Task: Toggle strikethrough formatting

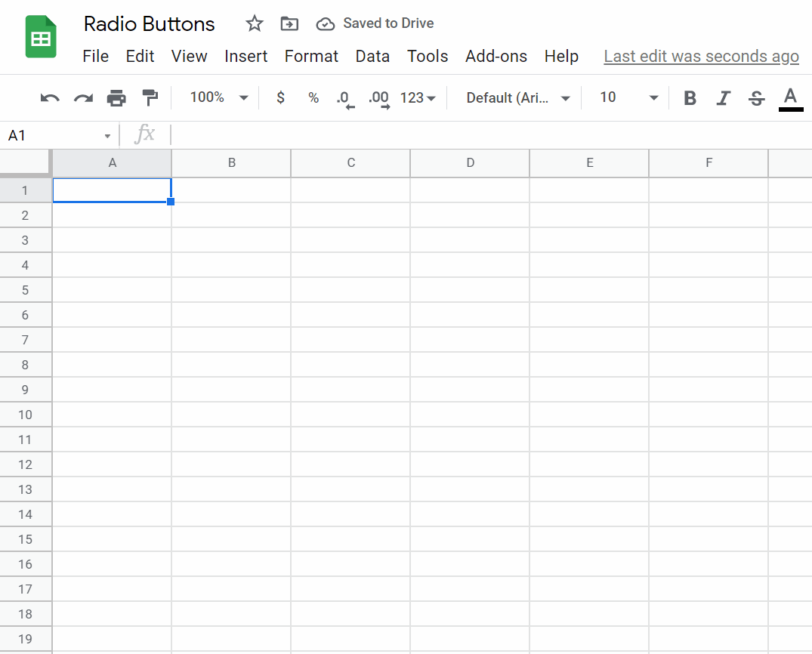Action: tap(756, 97)
